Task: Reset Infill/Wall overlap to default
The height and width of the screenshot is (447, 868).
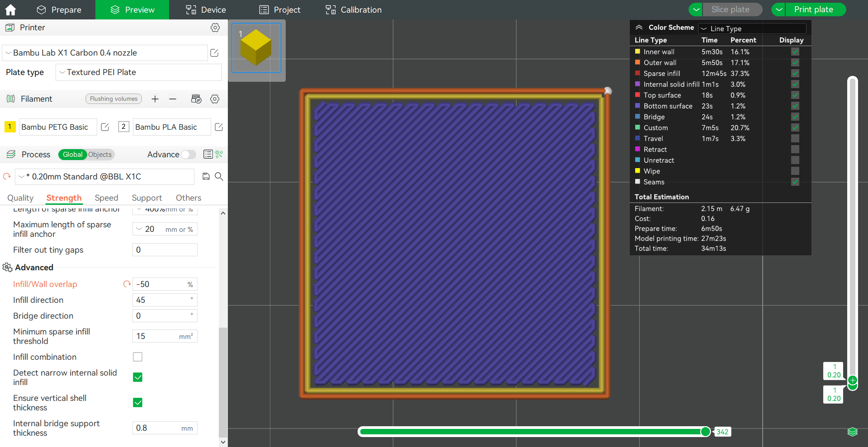Action: click(x=127, y=284)
